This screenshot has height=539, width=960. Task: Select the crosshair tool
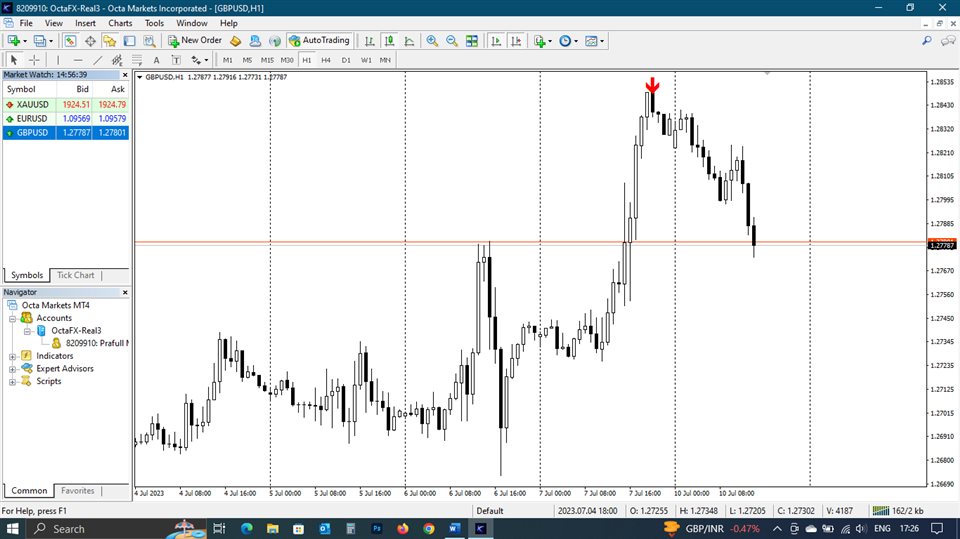pos(34,60)
